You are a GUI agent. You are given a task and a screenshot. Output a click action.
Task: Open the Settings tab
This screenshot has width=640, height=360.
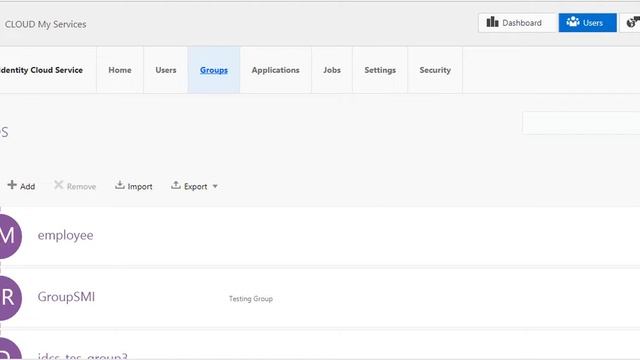[380, 70]
